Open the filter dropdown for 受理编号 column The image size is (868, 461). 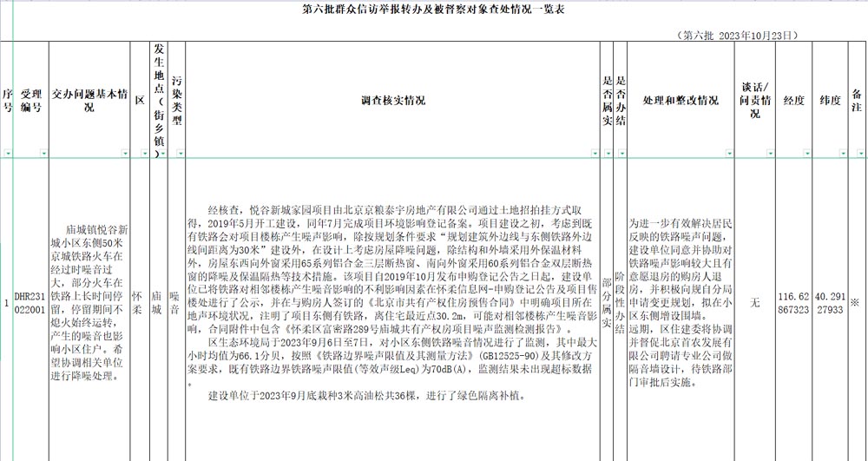point(43,154)
